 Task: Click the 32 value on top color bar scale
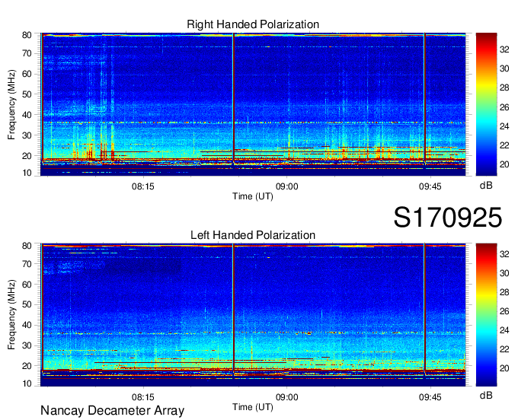pos(504,49)
